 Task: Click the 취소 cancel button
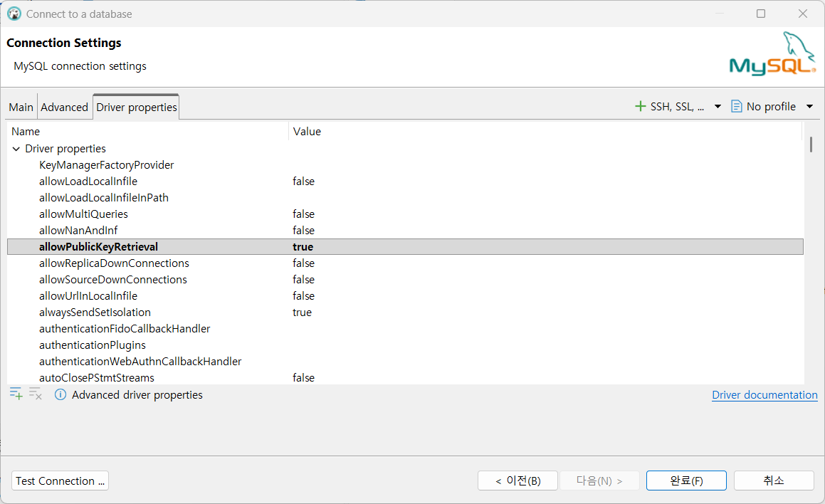click(x=773, y=481)
